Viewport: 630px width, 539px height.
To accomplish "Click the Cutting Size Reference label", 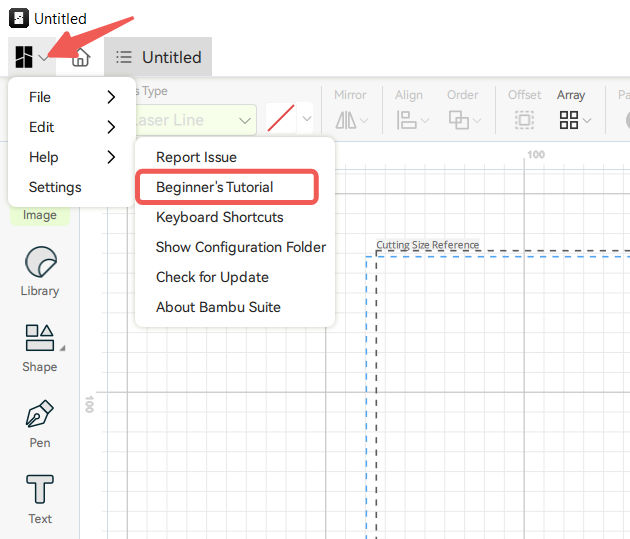I will pyautogui.click(x=428, y=245).
